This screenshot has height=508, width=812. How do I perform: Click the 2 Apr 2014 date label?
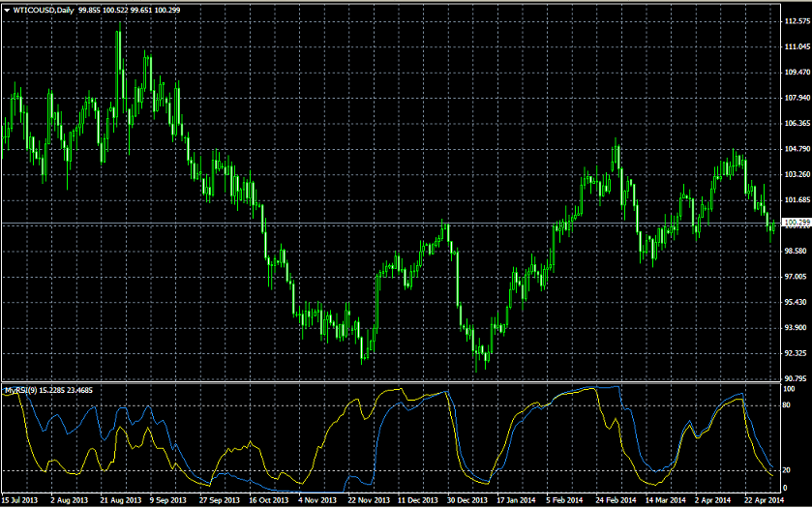point(712,500)
